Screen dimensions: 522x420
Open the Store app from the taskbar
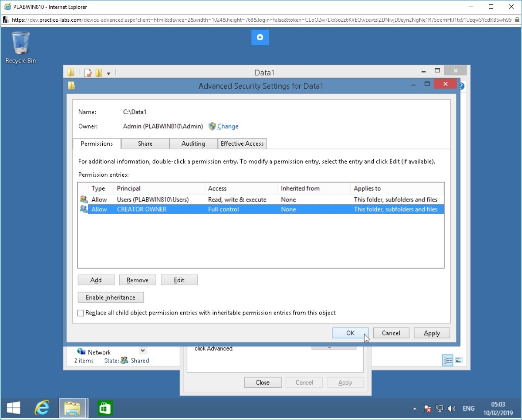[x=105, y=408]
